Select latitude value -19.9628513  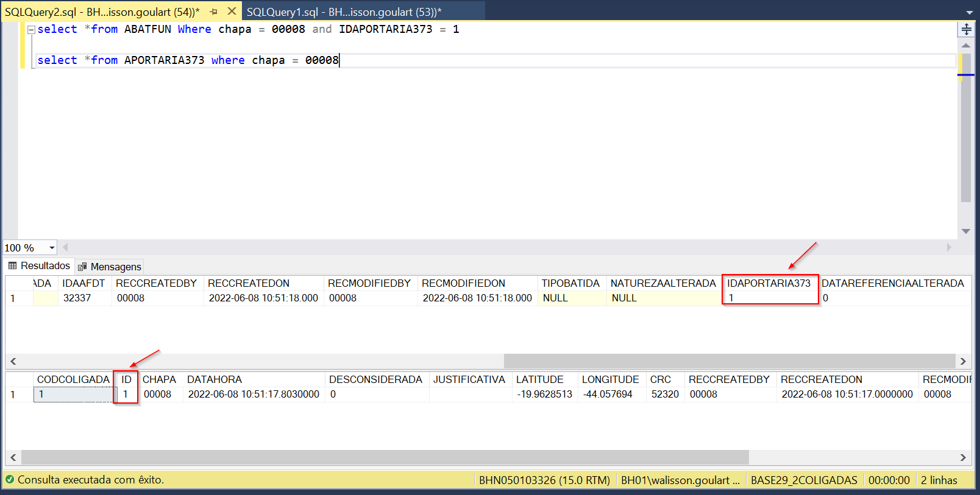pos(545,394)
